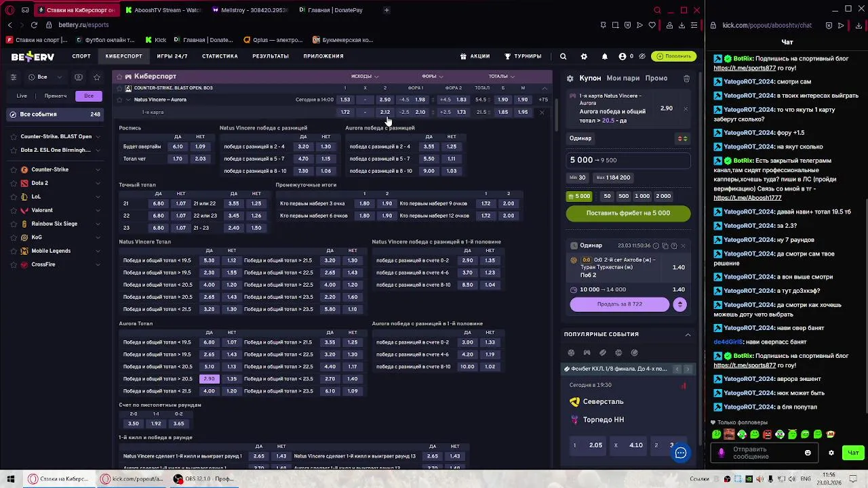Open notifications bell icon
868x488 pixels.
605,56
